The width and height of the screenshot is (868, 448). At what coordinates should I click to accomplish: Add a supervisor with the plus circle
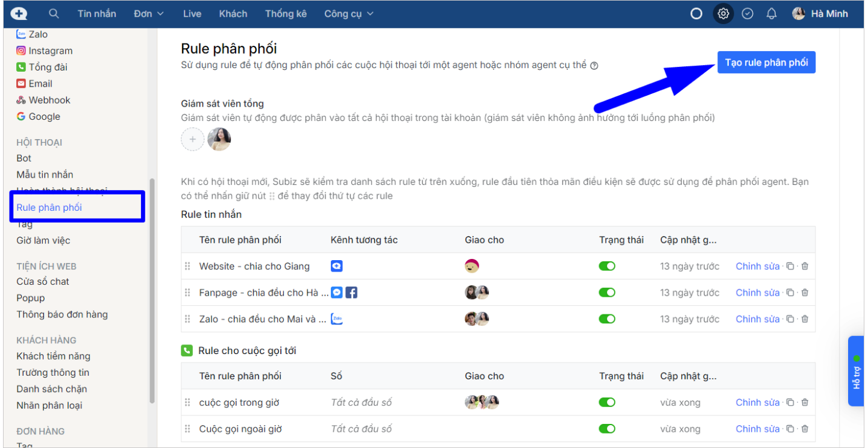pyautogui.click(x=192, y=139)
